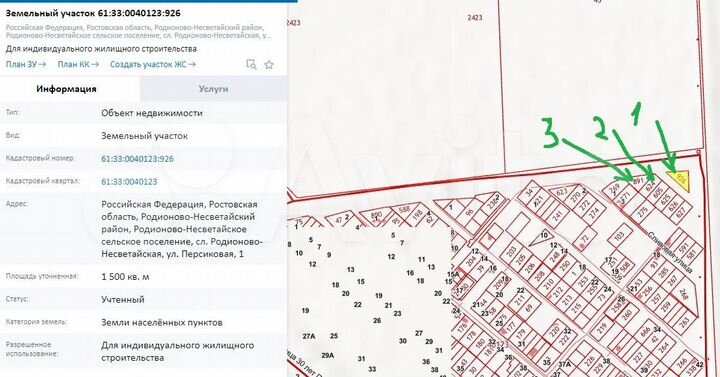The image size is (720, 377).
Task: Open cadastral number link 61:33:0040123:926
Action: point(137,159)
